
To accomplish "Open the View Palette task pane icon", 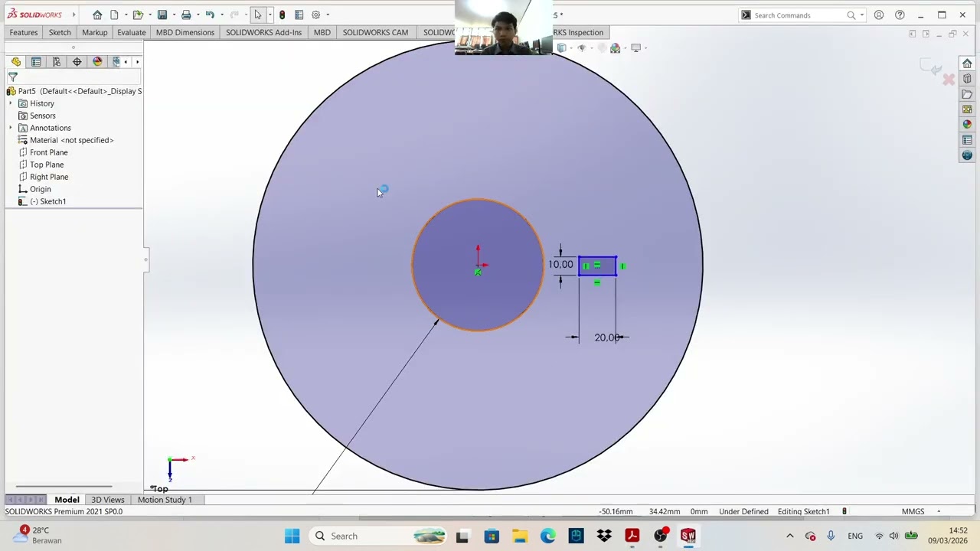I will pyautogui.click(x=967, y=109).
